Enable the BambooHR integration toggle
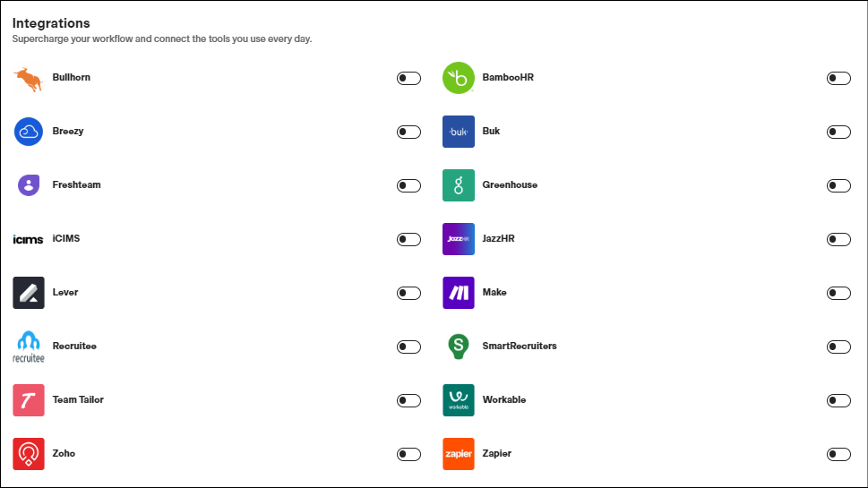This screenshot has height=488, width=868. click(838, 78)
